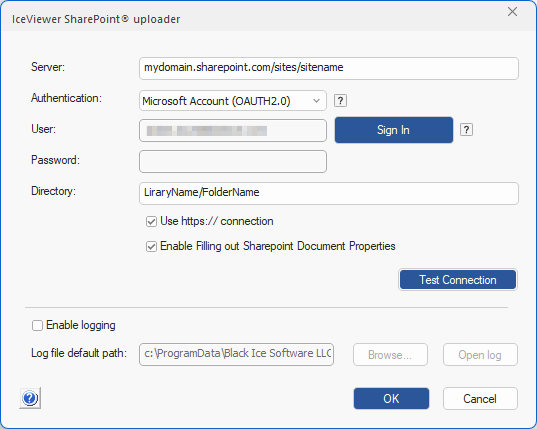This screenshot has width=537, height=429.
Task: Close the IceViewer SharePoint uploader dialog
Action: 512,12
